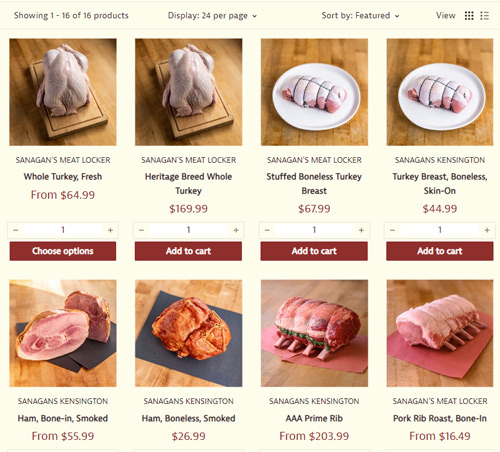The width and height of the screenshot is (500, 452).
Task: Add Turkey Breast, Boneless, Skin-On to cart
Action: 440,251
